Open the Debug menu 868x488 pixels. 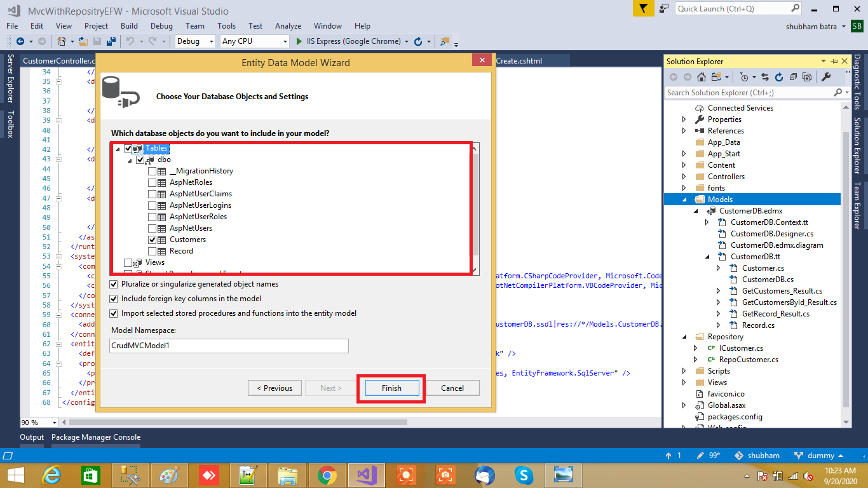pos(161,26)
